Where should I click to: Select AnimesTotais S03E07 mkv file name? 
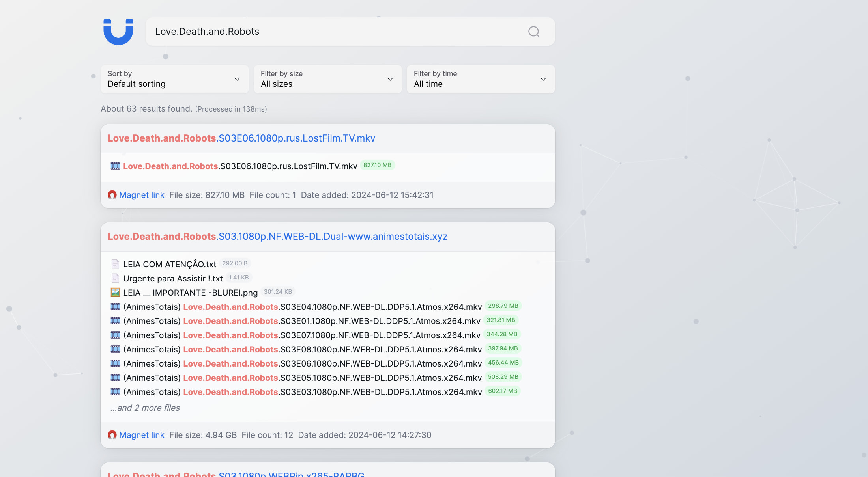coord(302,335)
